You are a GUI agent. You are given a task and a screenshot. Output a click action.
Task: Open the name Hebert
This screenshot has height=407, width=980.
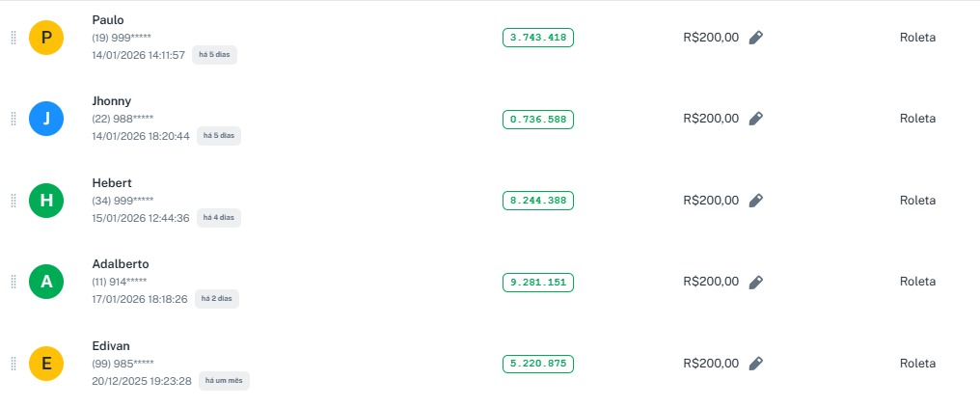click(x=112, y=183)
